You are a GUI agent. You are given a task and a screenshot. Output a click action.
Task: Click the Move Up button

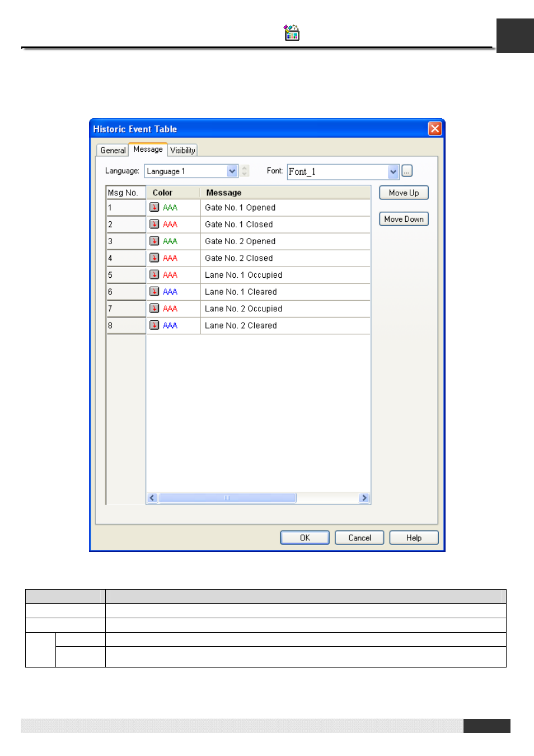(404, 193)
